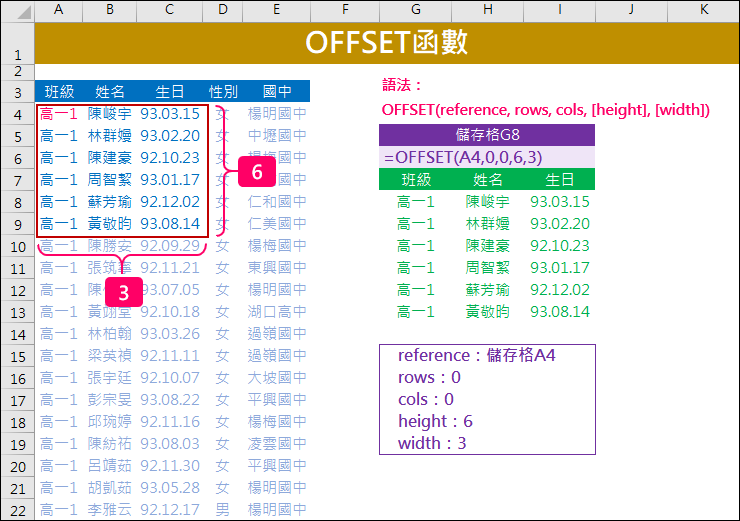Click 92.09.29 in row 10

click(x=170, y=246)
